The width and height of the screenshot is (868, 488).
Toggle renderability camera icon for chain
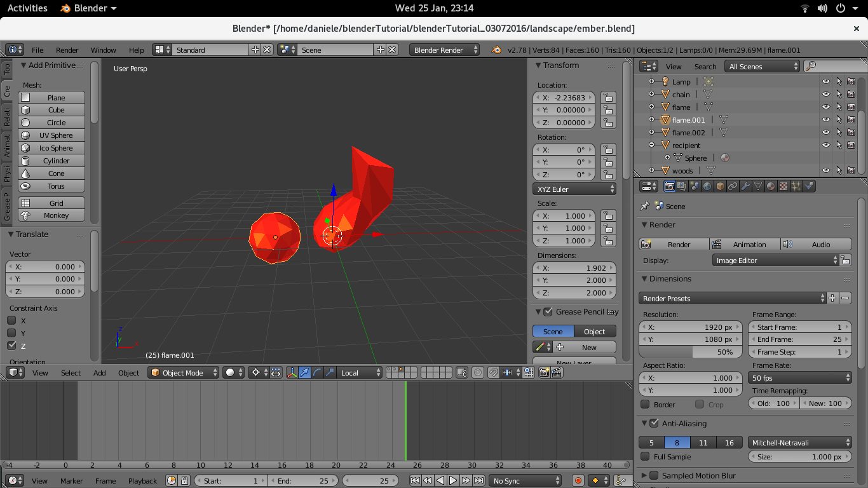tap(851, 94)
